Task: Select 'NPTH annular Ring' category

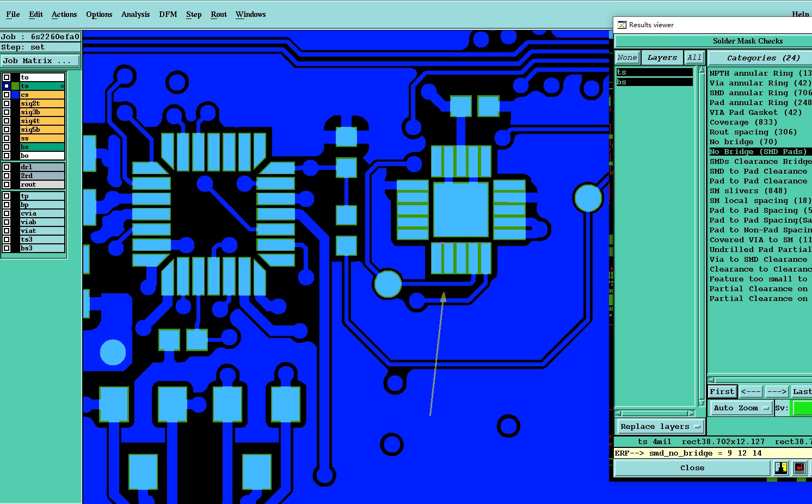Action: point(760,73)
